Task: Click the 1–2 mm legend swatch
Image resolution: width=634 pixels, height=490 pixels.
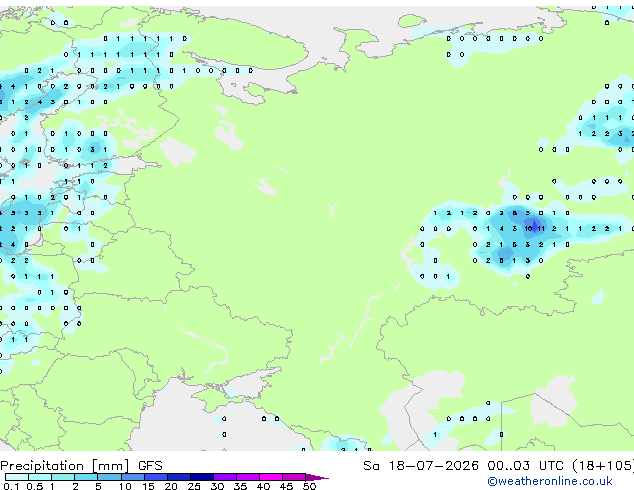Action: (63, 477)
